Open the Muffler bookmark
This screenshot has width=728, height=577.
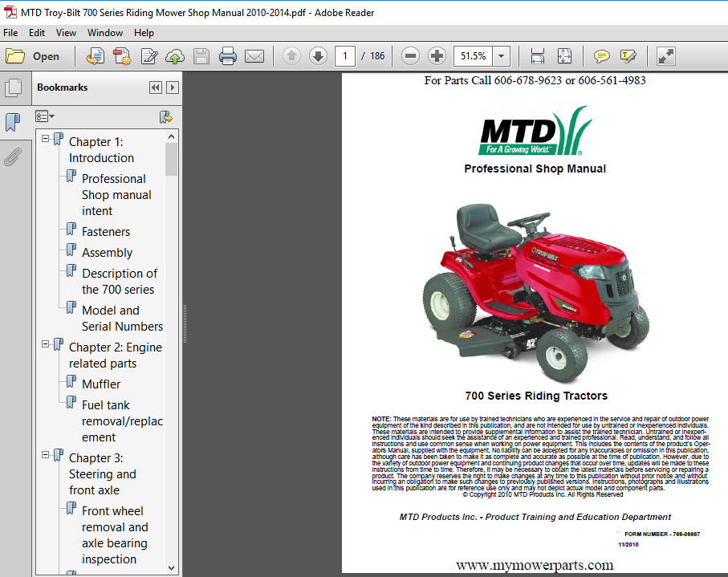[101, 384]
